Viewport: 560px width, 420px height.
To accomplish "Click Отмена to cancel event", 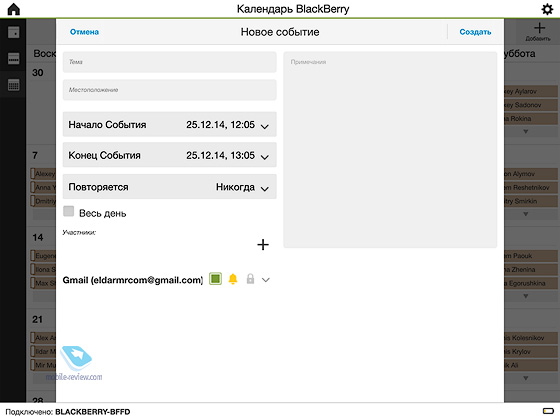I will pyautogui.click(x=84, y=32).
